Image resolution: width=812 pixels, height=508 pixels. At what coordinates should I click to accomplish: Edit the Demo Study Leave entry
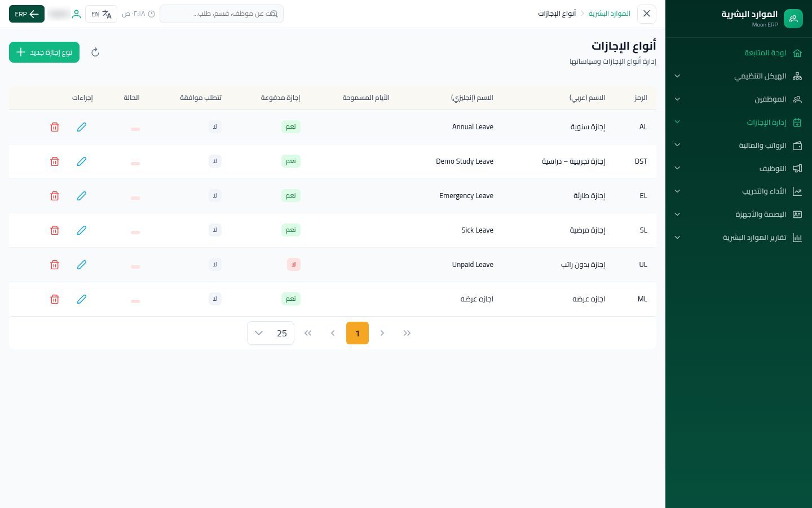[82, 161]
